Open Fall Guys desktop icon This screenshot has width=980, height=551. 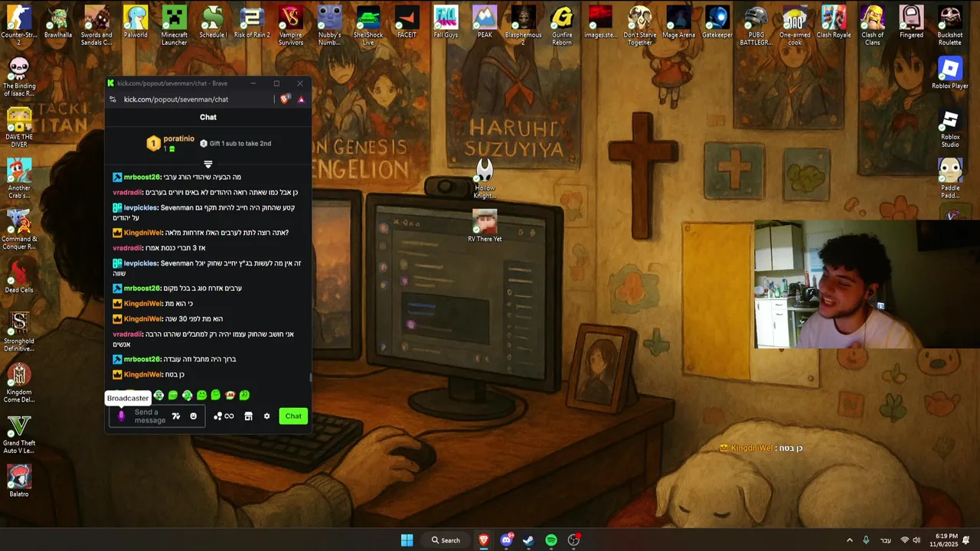click(x=446, y=23)
